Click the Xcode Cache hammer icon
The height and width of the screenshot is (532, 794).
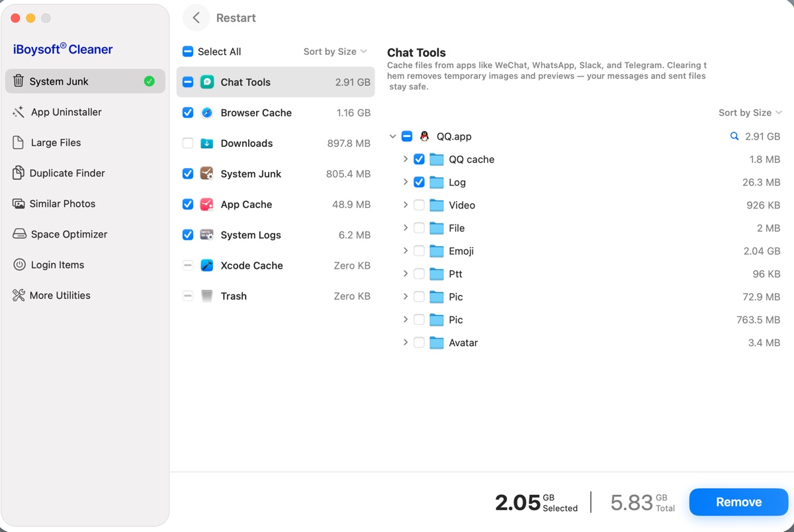point(206,265)
